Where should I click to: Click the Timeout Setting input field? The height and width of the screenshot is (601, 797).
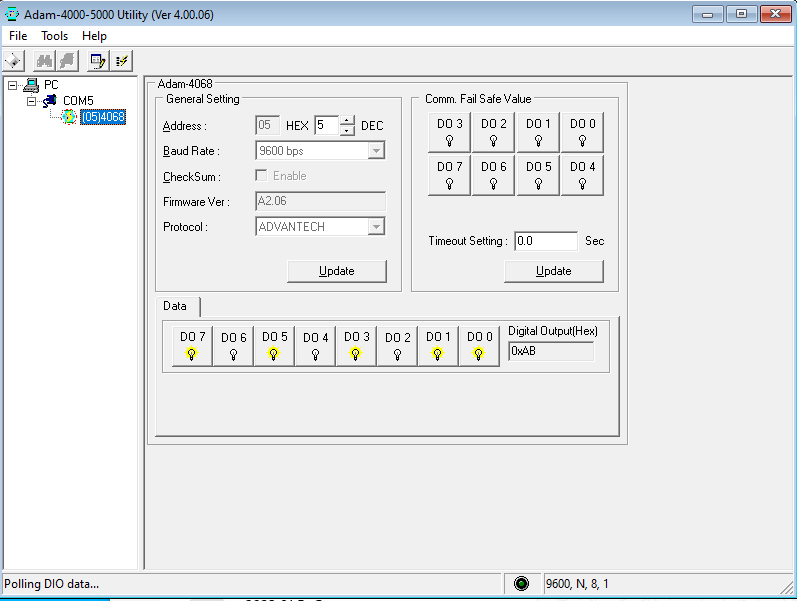(x=546, y=241)
